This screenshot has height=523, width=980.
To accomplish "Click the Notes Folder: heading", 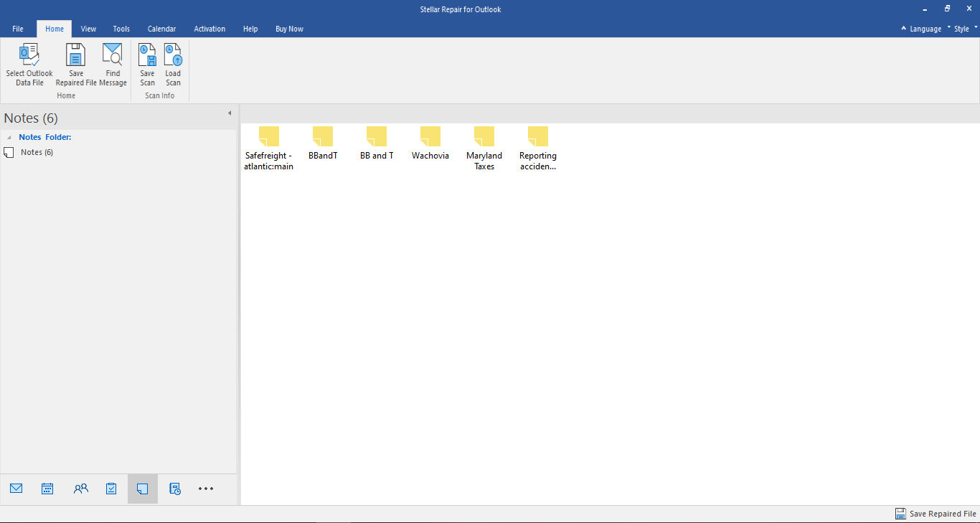I will tap(45, 137).
